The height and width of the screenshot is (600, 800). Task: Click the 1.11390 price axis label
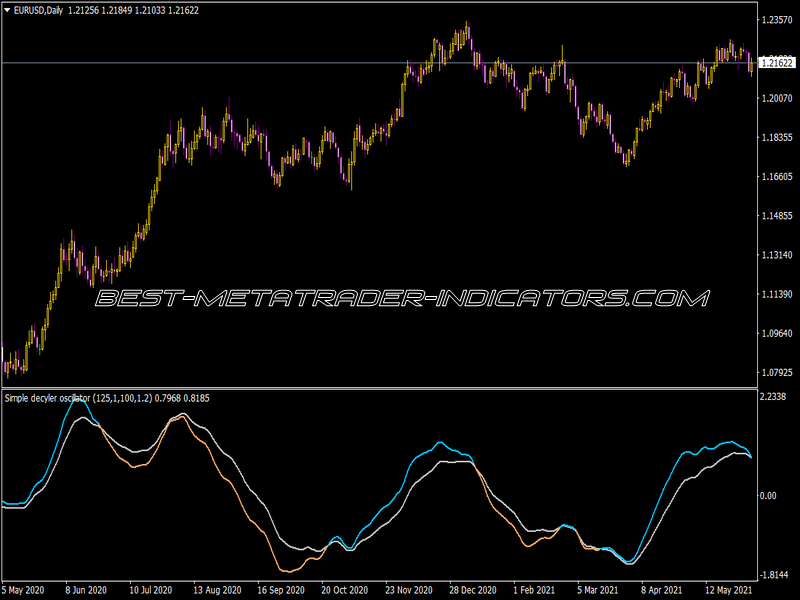click(777, 294)
